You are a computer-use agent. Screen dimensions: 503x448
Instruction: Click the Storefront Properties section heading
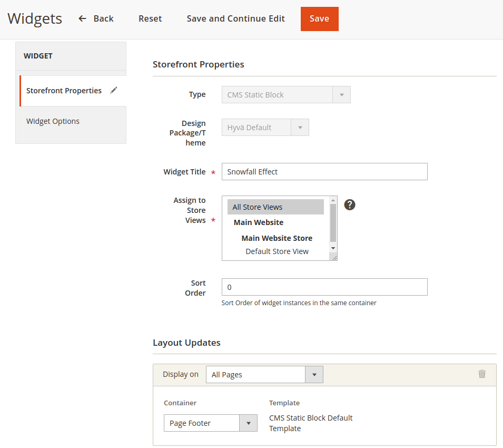198,64
